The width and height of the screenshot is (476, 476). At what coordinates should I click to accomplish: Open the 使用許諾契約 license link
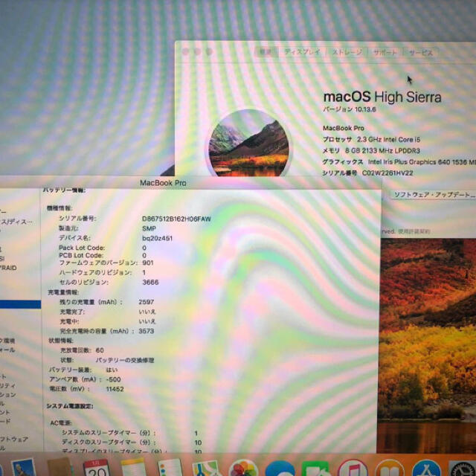[x=414, y=231]
